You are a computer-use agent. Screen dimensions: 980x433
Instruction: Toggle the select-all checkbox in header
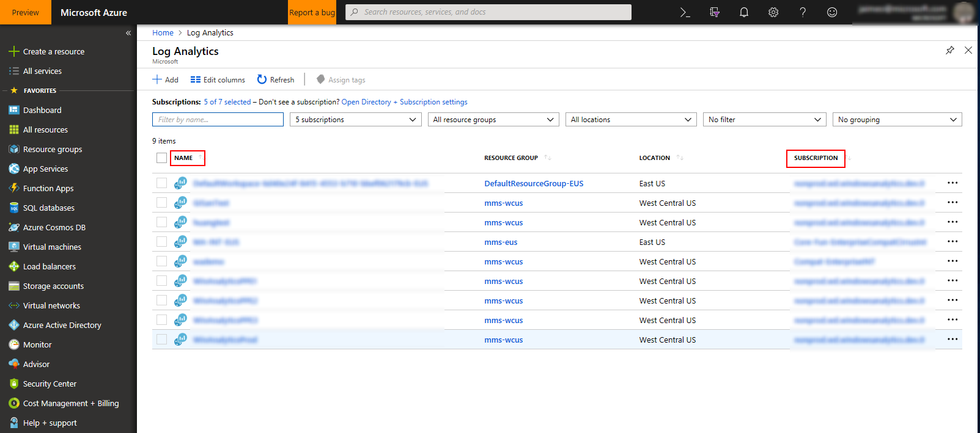click(161, 158)
